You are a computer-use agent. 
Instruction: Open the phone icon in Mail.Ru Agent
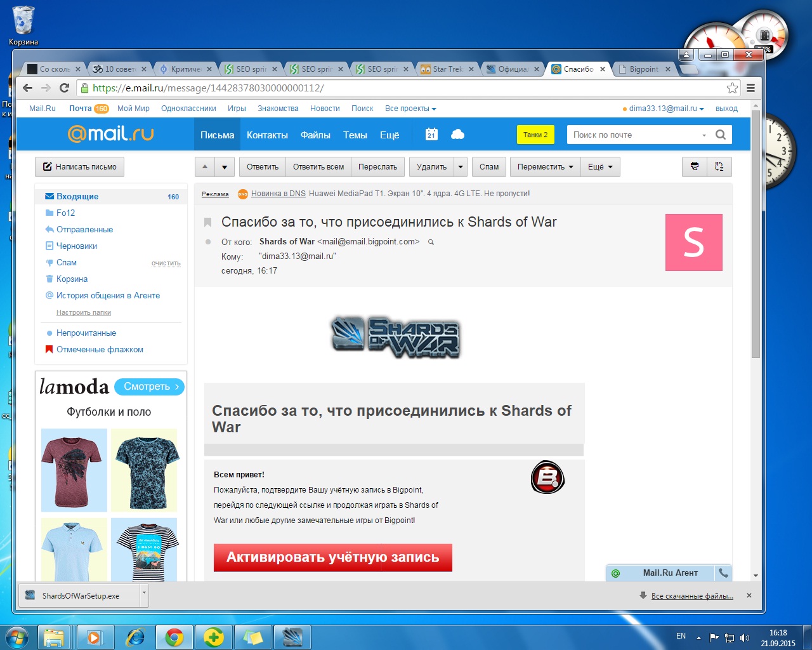723,573
